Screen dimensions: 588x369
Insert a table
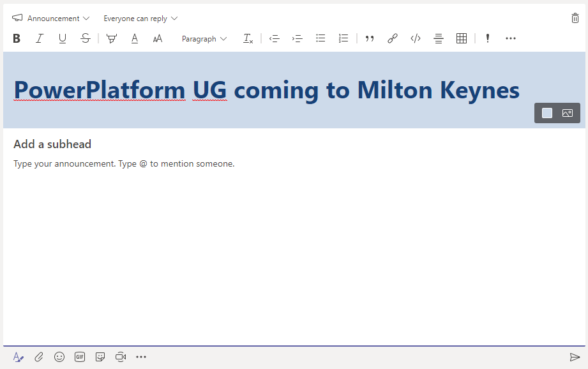[x=462, y=38]
